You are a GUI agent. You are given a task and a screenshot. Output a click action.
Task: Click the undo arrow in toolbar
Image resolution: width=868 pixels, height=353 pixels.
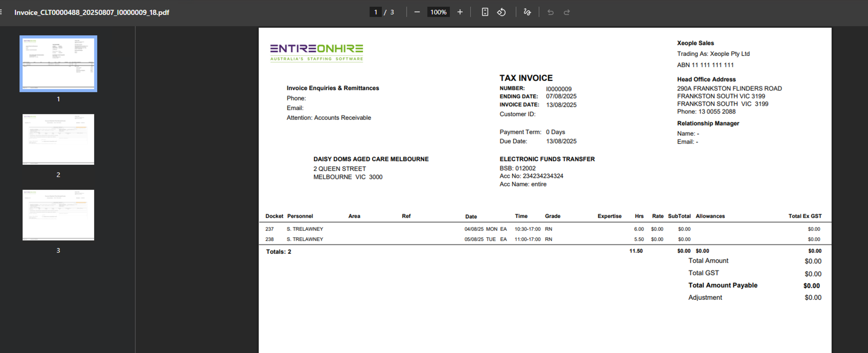point(551,12)
